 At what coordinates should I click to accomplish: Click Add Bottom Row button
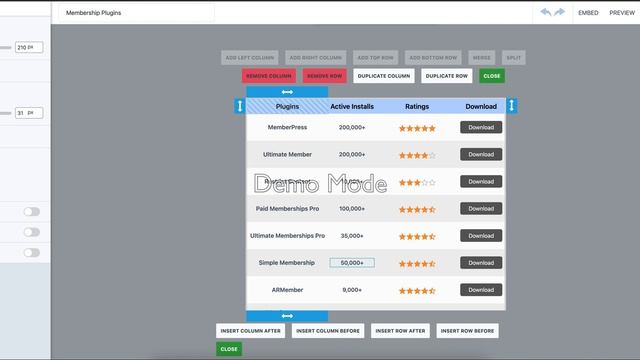coord(433,58)
